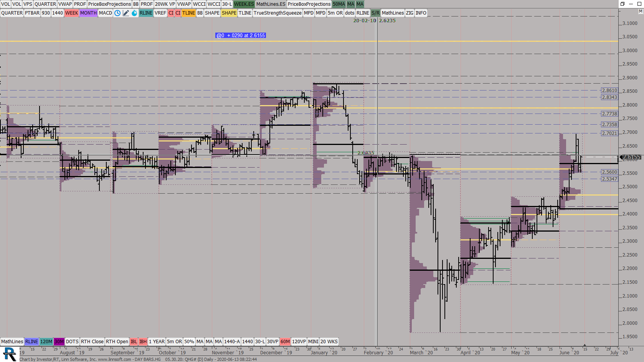Click the 30VP button

[272, 342]
